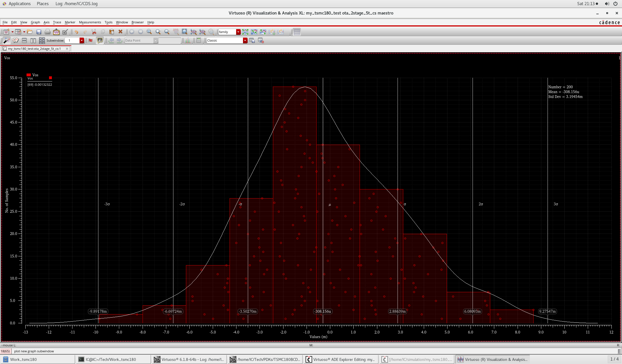Save the graph with floppy icon
Image resolution: width=622 pixels, height=364 pixels.
(39, 32)
